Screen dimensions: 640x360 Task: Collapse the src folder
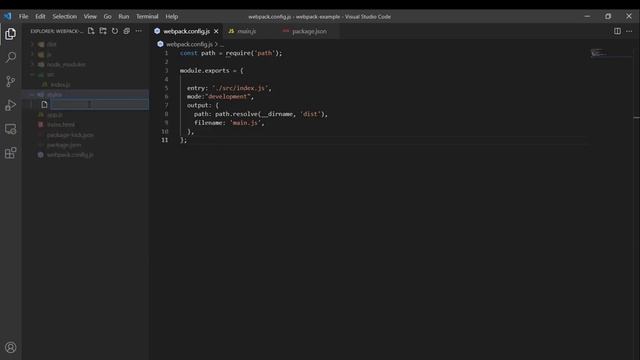click(86, 74)
